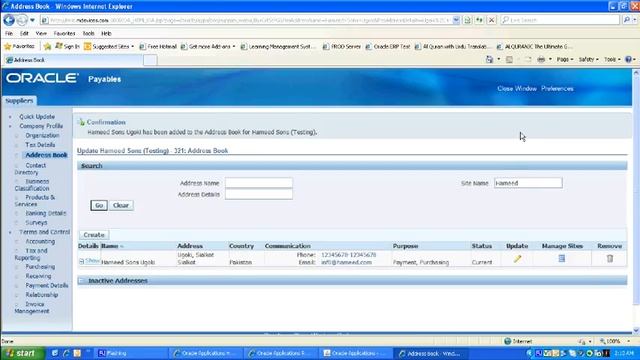This screenshot has height=360, width=640.
Task: Click the Go search button
Action: tap(99, 205)
